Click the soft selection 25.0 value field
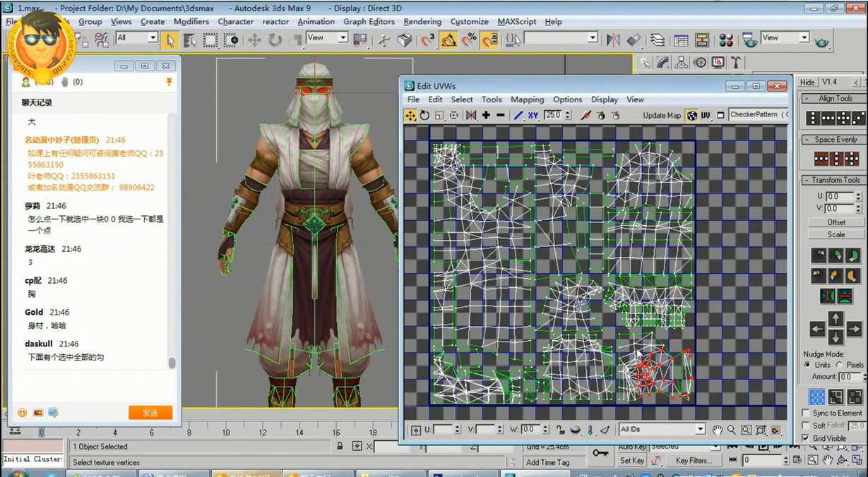This screenshot has height=477, width=868. pyautogui.click(x=857, y=425)
